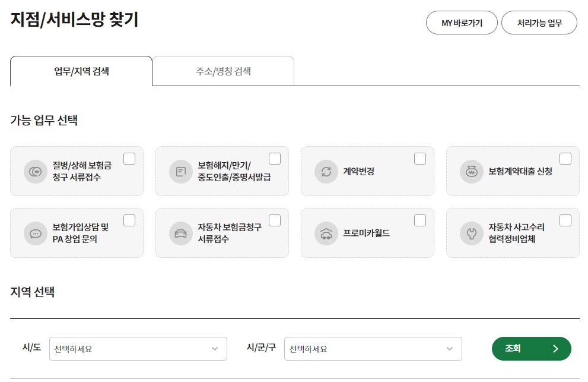
Task: Open the 시/군/구 selection dropdown
Action: [373, 349]
